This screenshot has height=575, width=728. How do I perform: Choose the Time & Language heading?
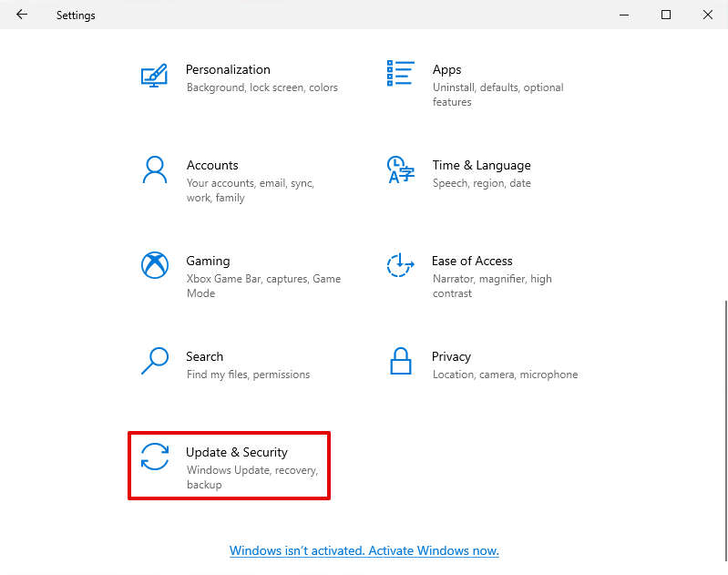(x=481, y=165)
